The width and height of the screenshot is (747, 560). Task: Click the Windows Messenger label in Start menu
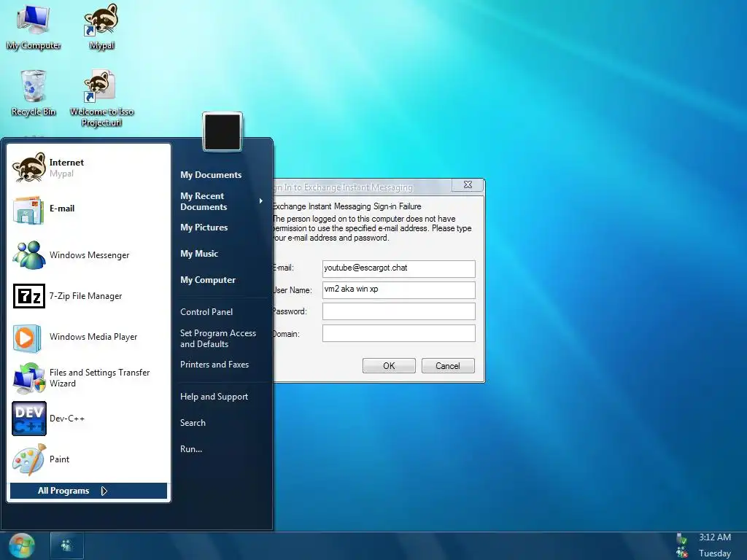[x=89, y=255]
